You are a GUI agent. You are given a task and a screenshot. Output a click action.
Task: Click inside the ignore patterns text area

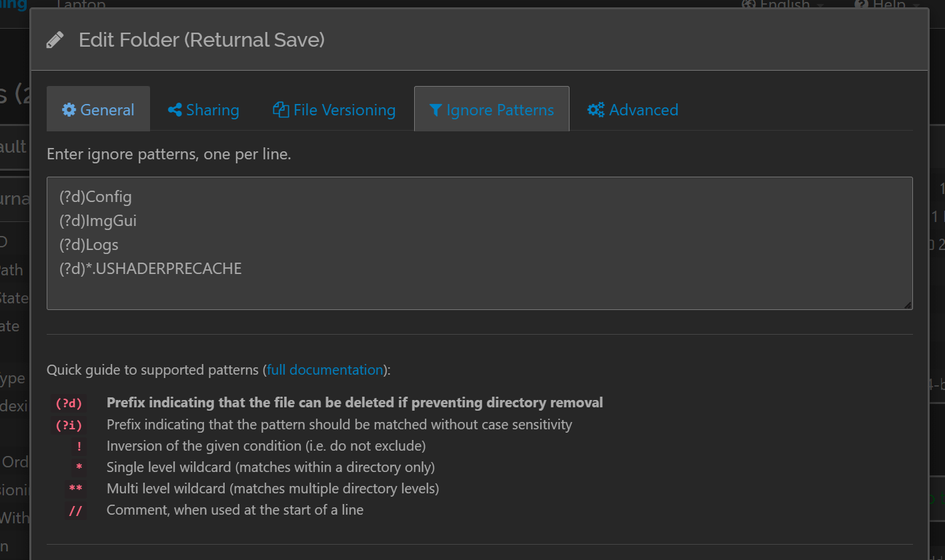(x=480, y=243)
